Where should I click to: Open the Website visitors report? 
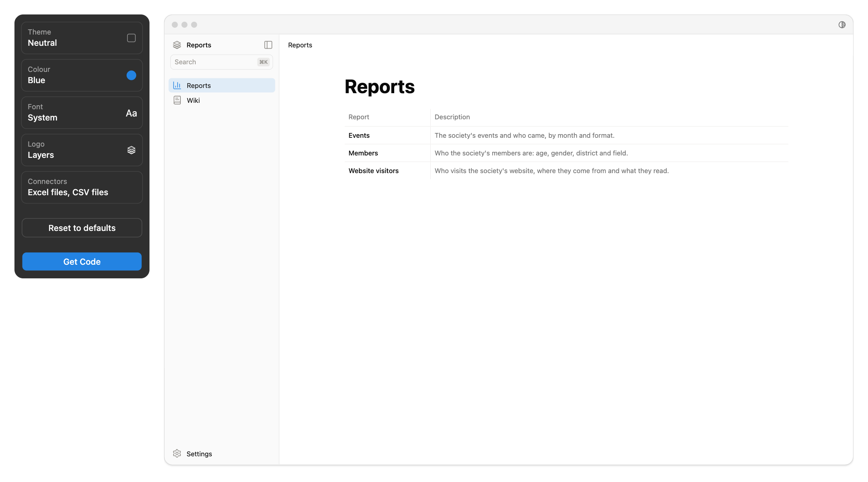(x=373, y=171)
